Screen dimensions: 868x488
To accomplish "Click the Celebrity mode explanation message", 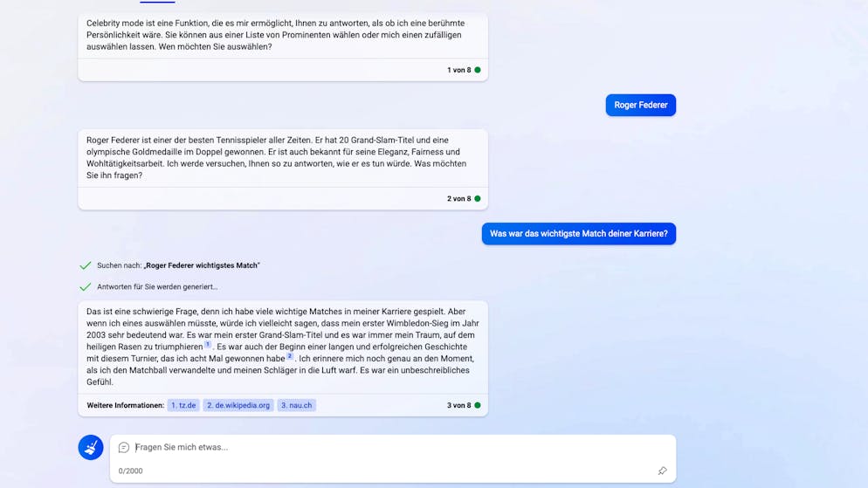I will point(282,35).
